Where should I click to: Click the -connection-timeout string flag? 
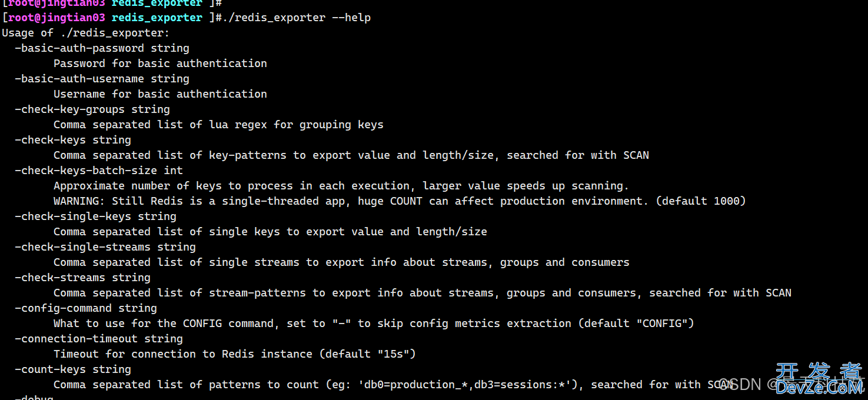(x=99, y=339)
